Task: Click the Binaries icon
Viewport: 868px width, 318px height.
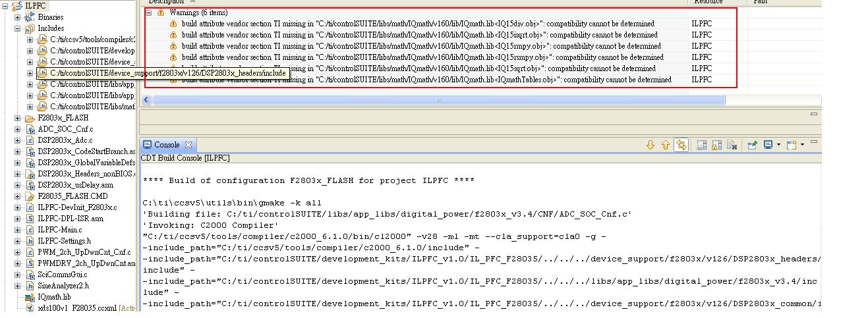Action: pyautogui.click(x=30, y=17)
